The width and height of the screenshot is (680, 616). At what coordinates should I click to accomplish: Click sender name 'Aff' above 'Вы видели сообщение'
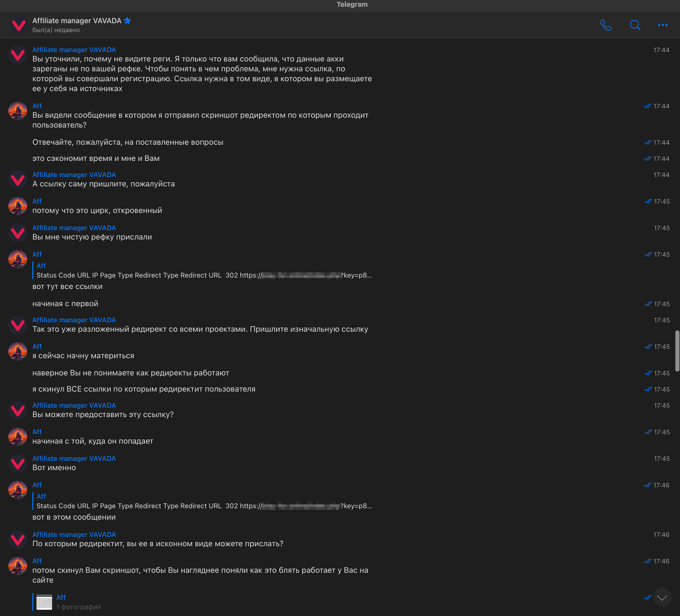coord(37,106)
